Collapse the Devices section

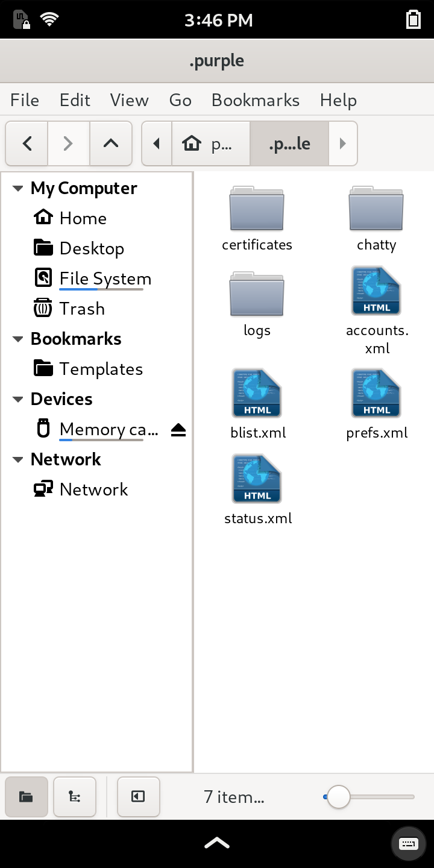point(18,400)
